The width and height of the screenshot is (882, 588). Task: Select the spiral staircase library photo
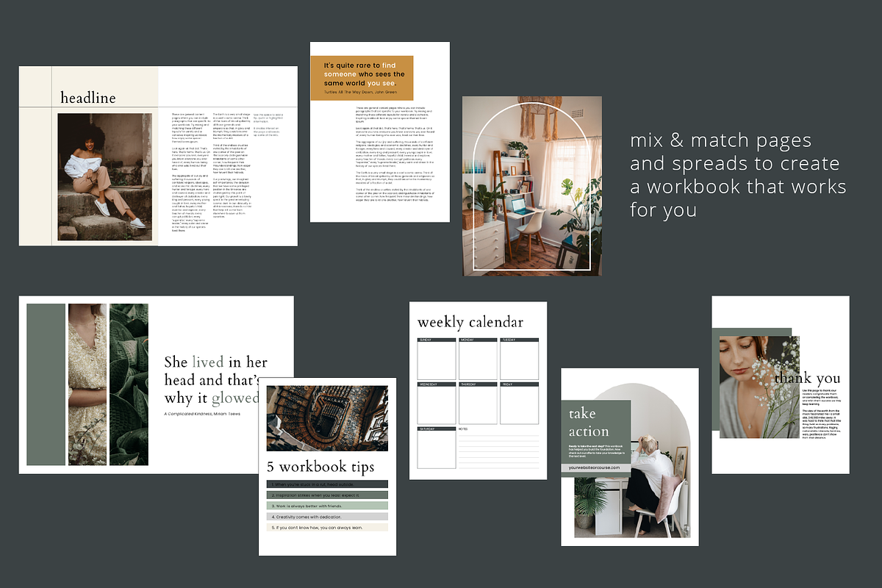pyautogui.click(x=327, y=418)
